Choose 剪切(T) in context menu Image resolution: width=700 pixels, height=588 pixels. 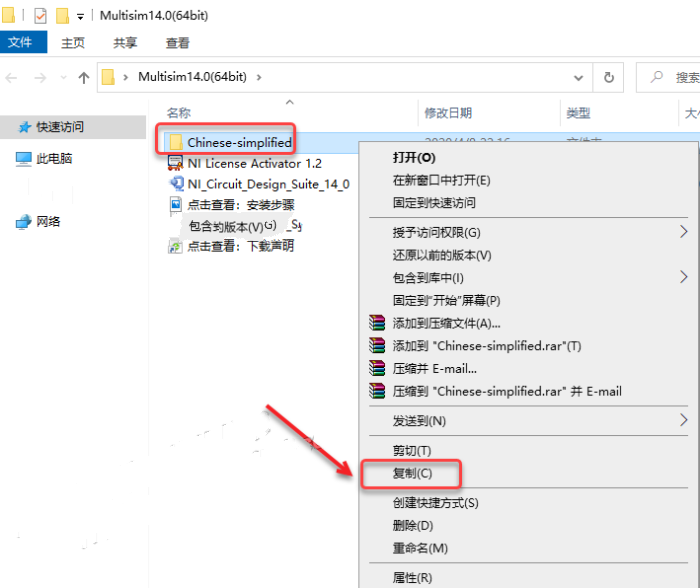pos(412,451)
